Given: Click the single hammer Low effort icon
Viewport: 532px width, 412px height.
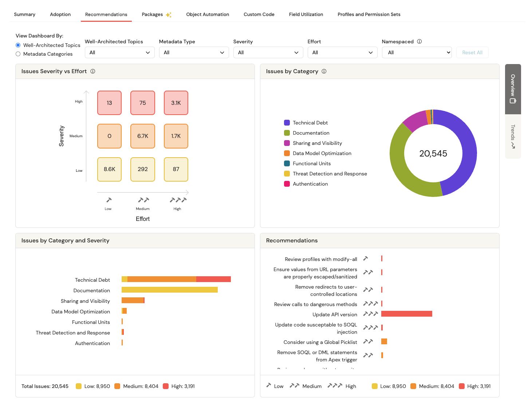Looking at the screenshot, I should pos(109,200).
